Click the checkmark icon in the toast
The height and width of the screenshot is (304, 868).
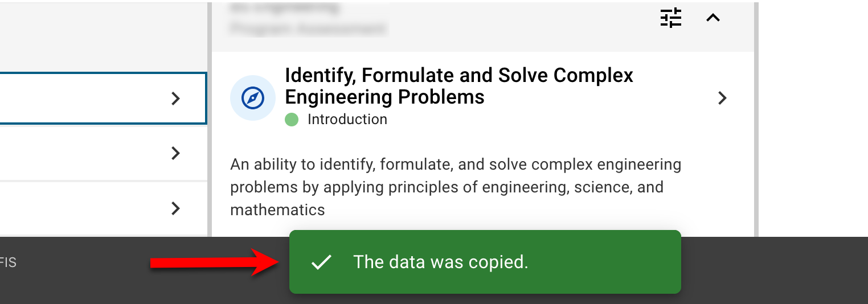click(x=322, y=262)
